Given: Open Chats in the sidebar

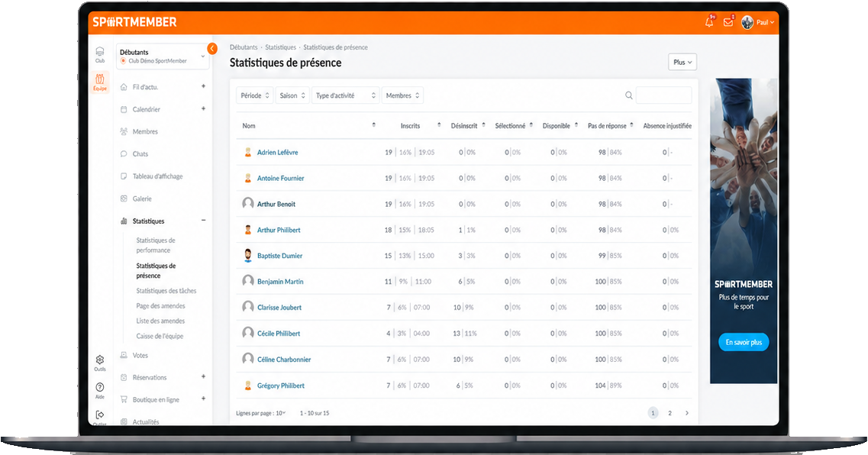Looking at the screenshot, I should pos(140,154).
